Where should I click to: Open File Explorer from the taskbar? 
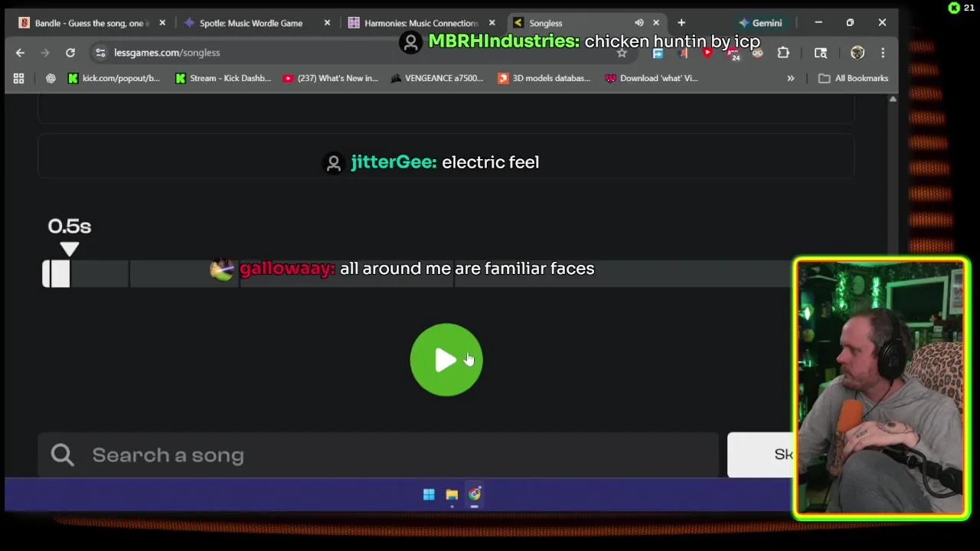(452, 494)
